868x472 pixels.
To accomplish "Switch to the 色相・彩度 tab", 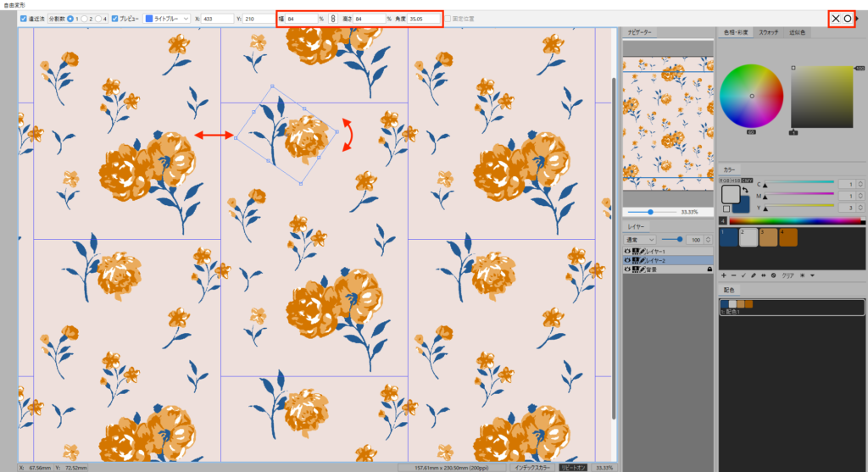I will coord(737,33).
